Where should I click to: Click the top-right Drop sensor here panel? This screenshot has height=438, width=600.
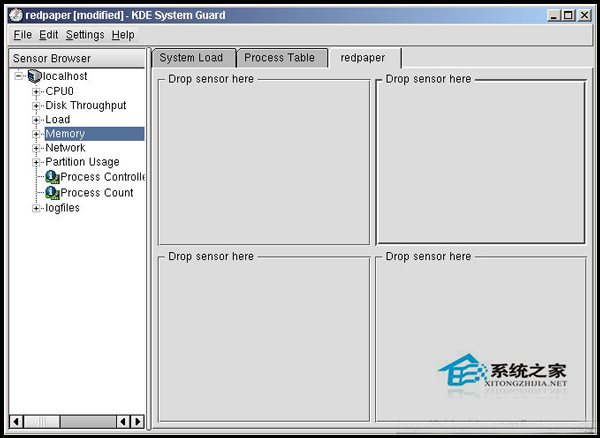[x=481, y=162]
